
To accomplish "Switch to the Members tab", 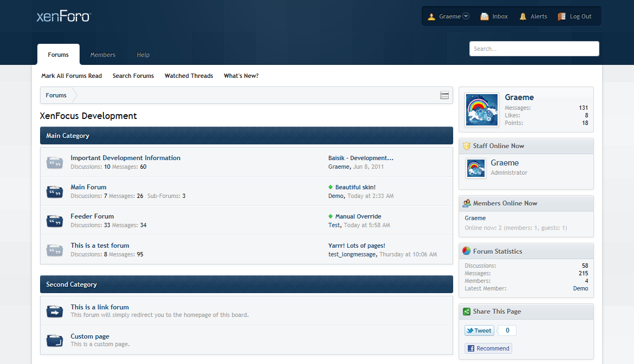I will pyautogui.click(x=102, y=55).
